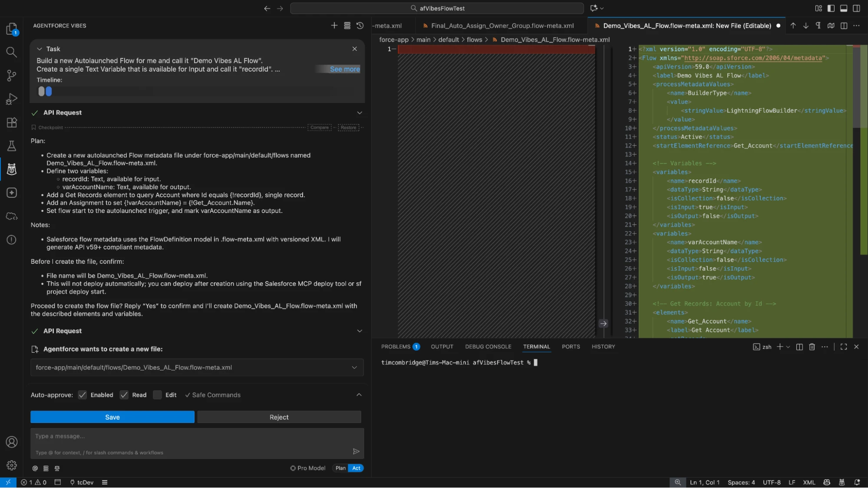Click the blue Save button
Image resolution: width=868 pixels, height=488 pixels.
click(112, 417)
